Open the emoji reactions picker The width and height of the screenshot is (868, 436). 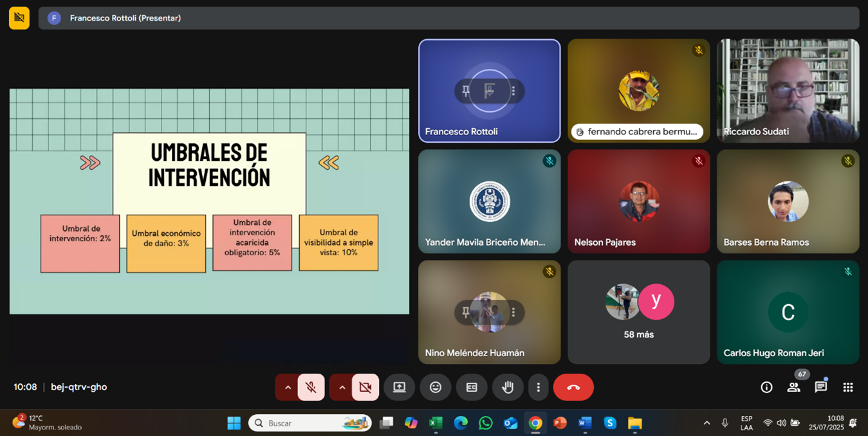pos(435,387)
